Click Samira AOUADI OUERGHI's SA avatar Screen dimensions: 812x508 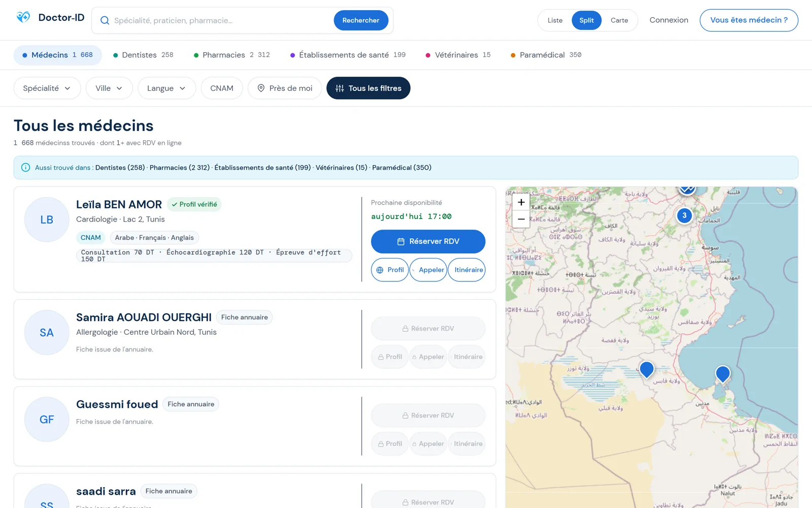point(47,332)
